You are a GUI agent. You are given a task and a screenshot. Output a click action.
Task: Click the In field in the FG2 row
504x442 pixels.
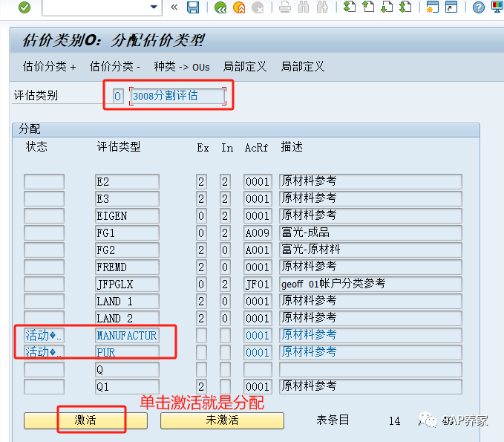click(225, 250)
